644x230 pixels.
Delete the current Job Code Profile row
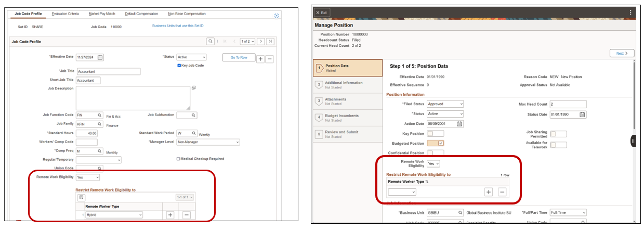click(269, 59)
